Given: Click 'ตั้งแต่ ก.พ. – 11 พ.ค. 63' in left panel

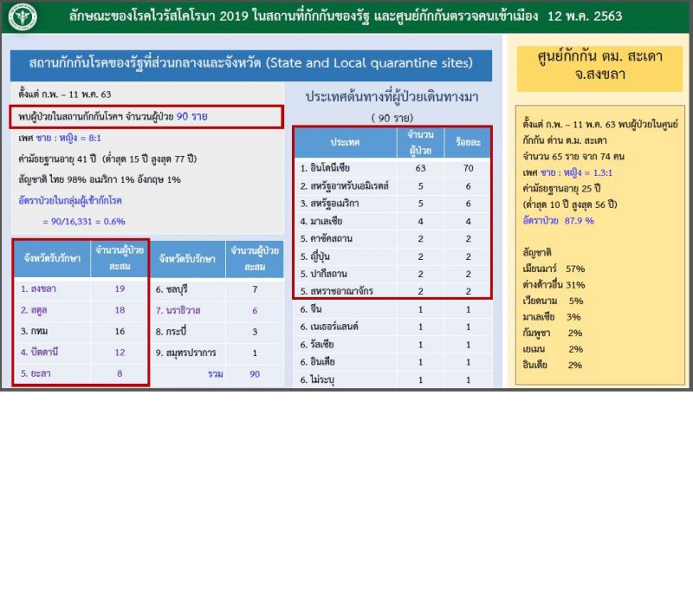Looking at the screenshot, I should pos(64,94).
